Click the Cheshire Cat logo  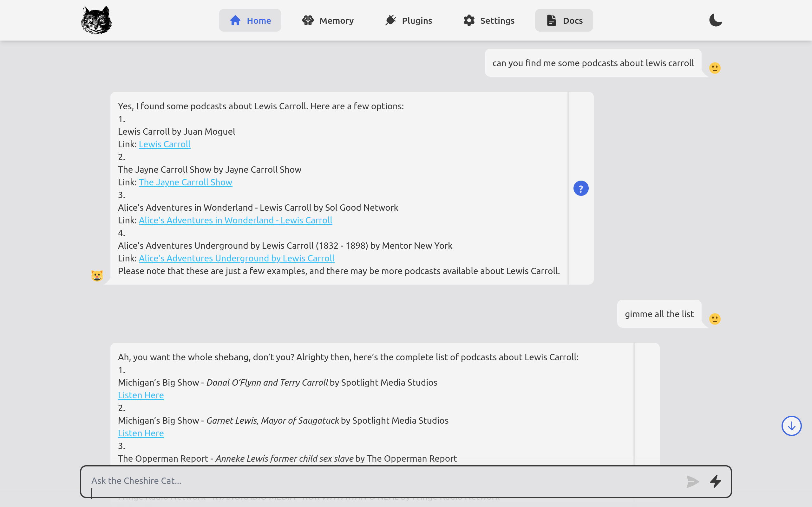point(96,21)
